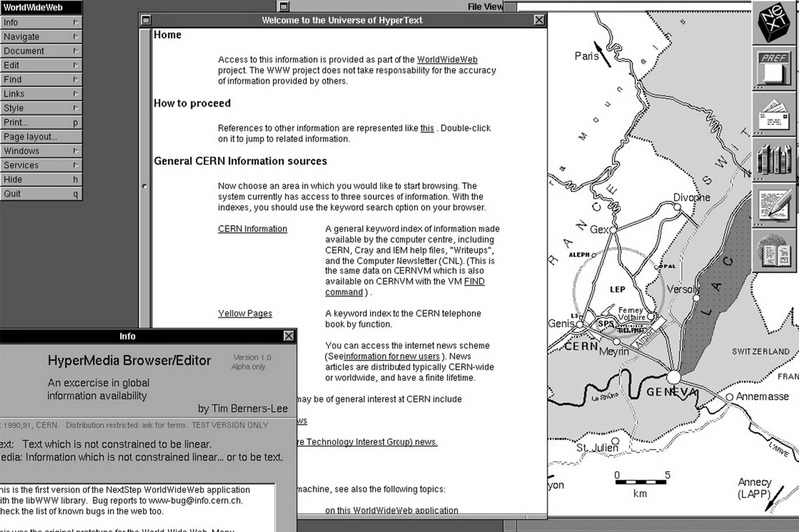The image size is (799, 532).
Task: Click the scroll knob of the HyperText window scrollbar
Action: tap(144, 186)
